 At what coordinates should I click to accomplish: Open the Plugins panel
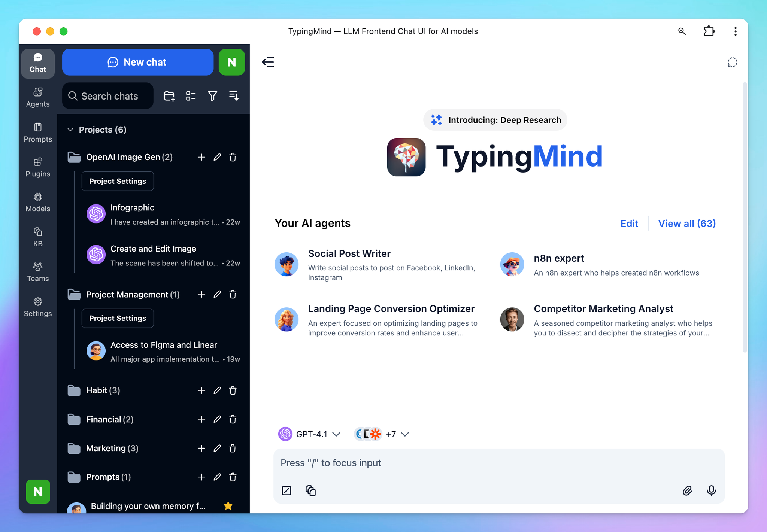[37, 167]
